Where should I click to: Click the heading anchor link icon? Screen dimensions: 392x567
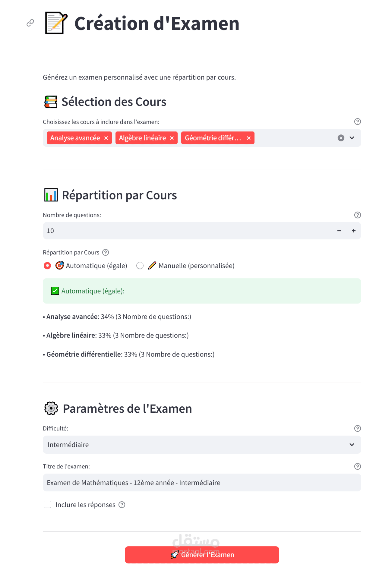click(30, 23)
